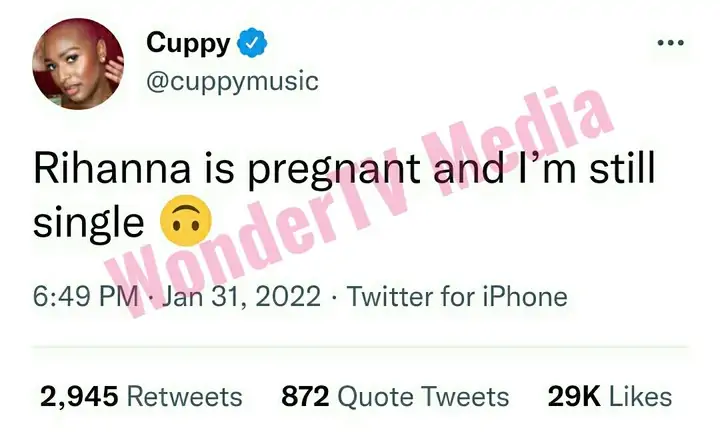The width and height of the screenshot is (720, 436).
Task: Click the word "single" in the tweet
Action: pyautogui.click(x=89, y=224)
